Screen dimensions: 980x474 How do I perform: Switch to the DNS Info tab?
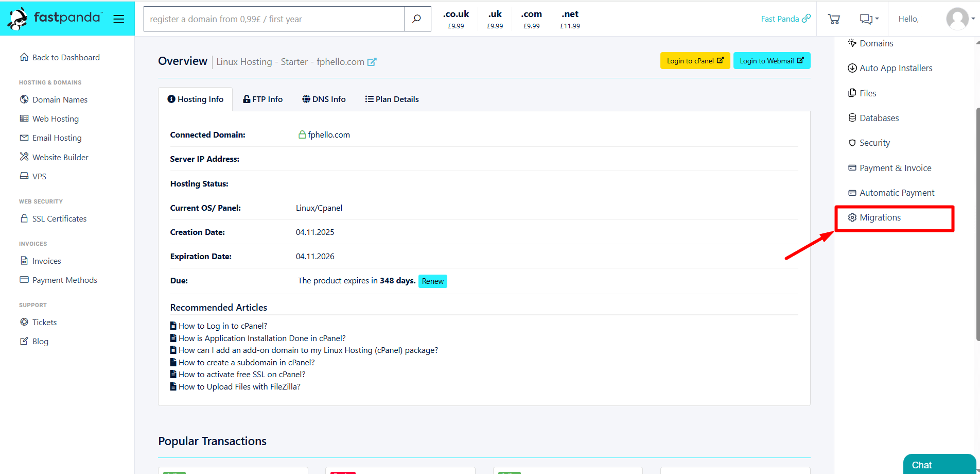324,99
